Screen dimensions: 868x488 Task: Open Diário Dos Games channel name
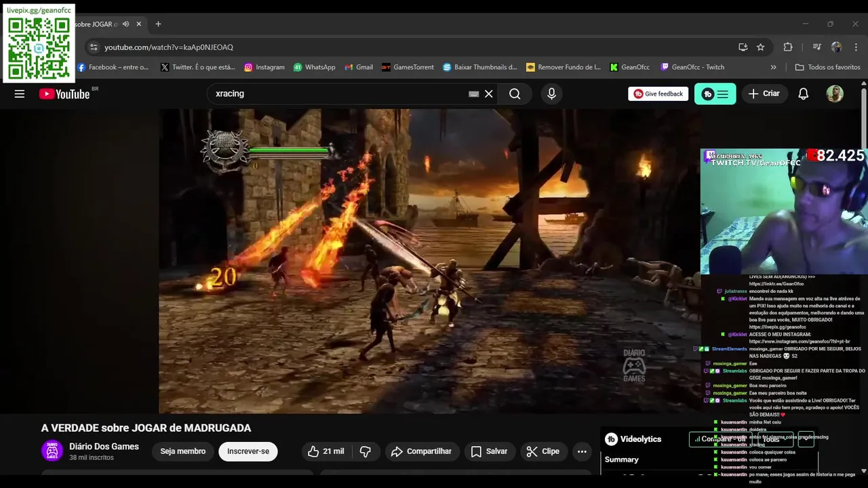[104, 447]
